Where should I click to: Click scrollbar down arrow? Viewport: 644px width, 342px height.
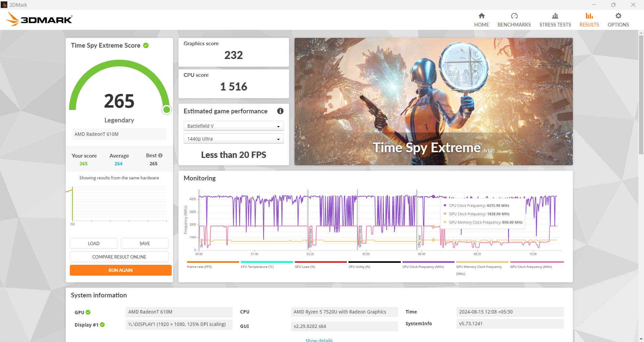click(641, 339)
